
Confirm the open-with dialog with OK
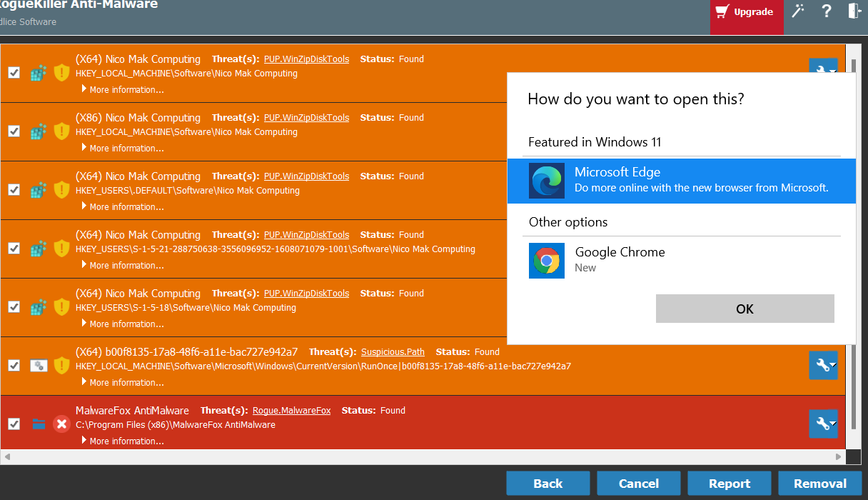coord(745,309)
